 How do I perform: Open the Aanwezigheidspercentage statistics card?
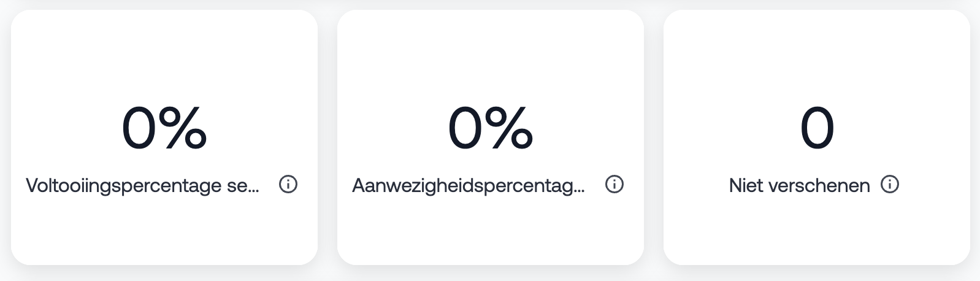[x=491, y=137]
